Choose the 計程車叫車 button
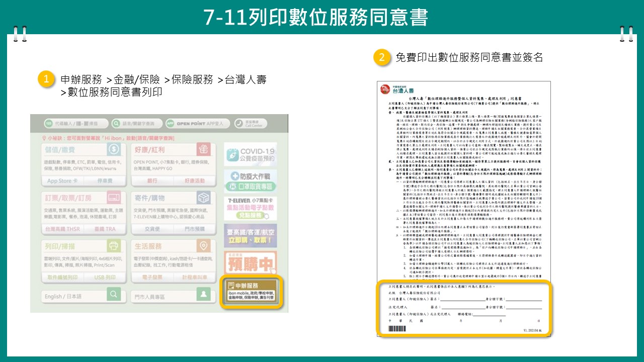This screenshot has height=362, width=644. click(x=194, y=277)
